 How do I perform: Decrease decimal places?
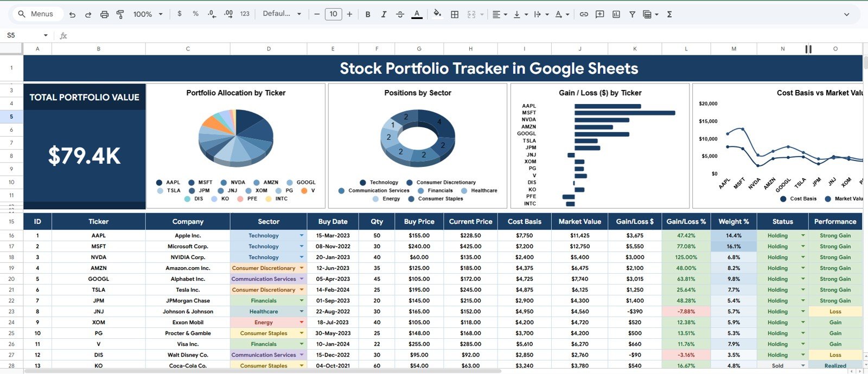[x=212, y=14]
